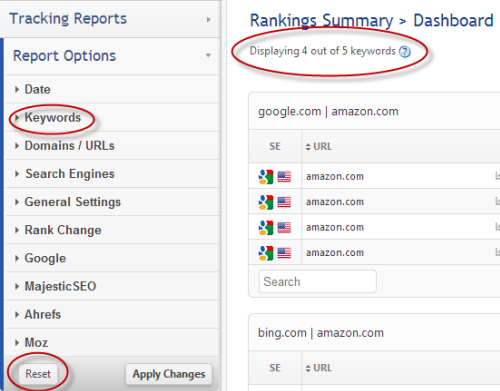Click the help question mark icon beside keywords count

[x=405, y=52]
